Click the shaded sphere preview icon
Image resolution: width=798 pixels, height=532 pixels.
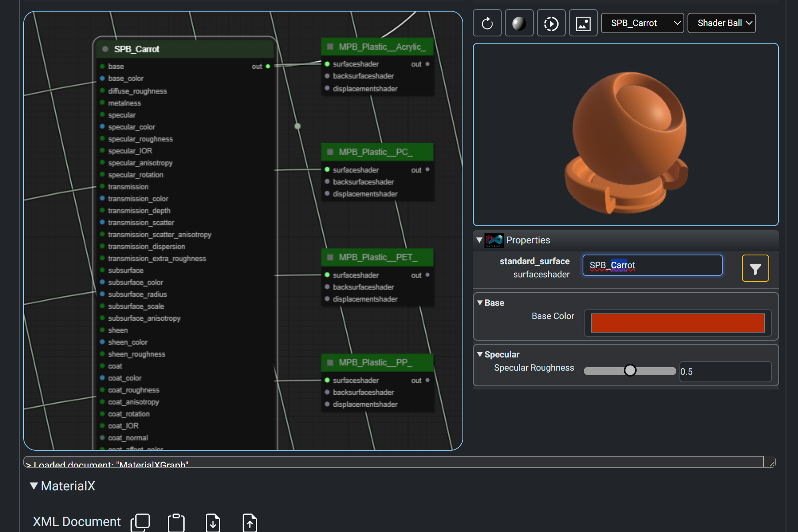[519, 23]
